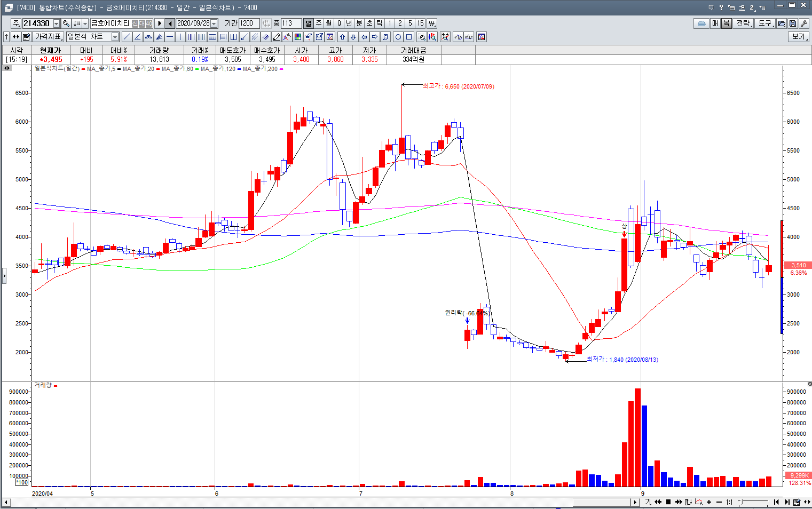
Task: Click the wave pattern tool icon
Action: tap(458, 37)
